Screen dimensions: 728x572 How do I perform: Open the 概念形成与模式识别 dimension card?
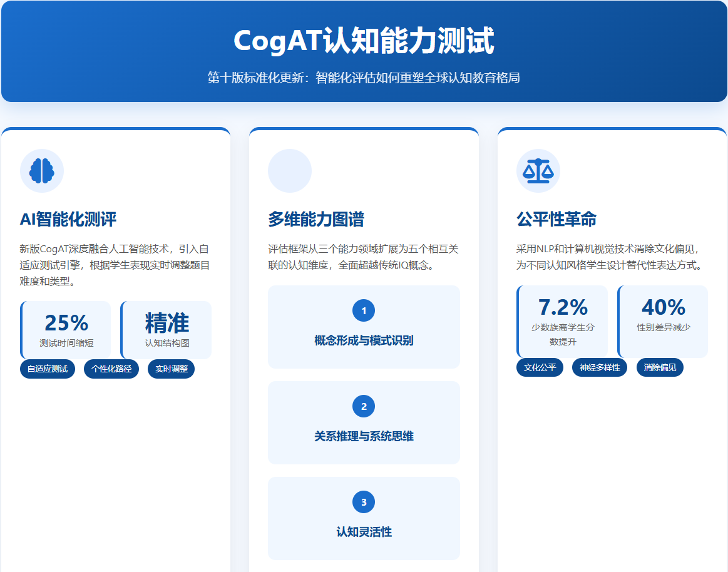point(364,327)
